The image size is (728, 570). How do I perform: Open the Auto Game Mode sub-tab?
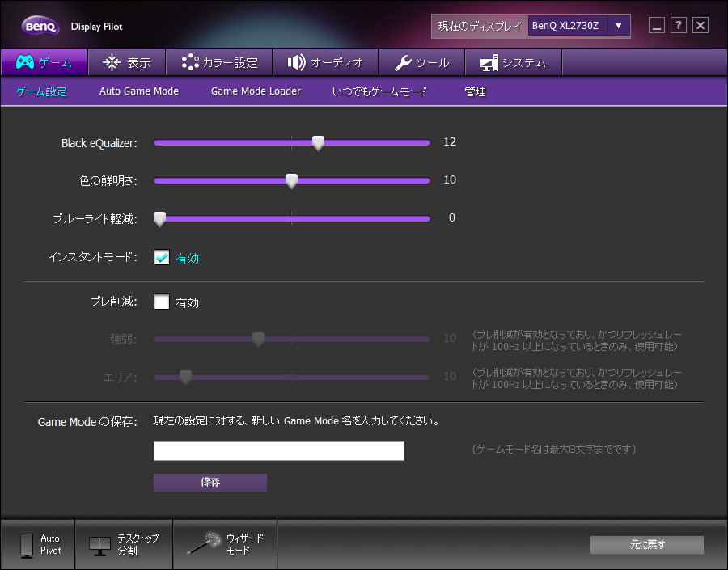(139, 91)
